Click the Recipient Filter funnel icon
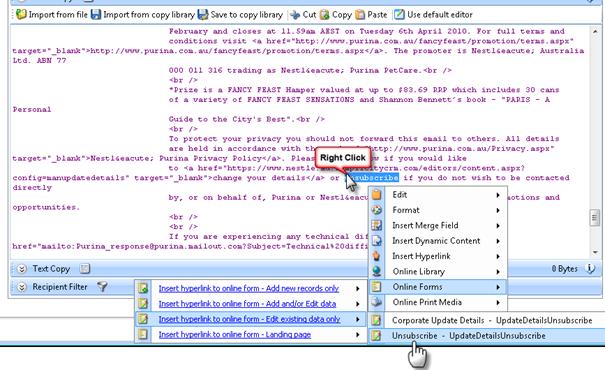The height and width of the screenshot is (370, 605). 102,287
